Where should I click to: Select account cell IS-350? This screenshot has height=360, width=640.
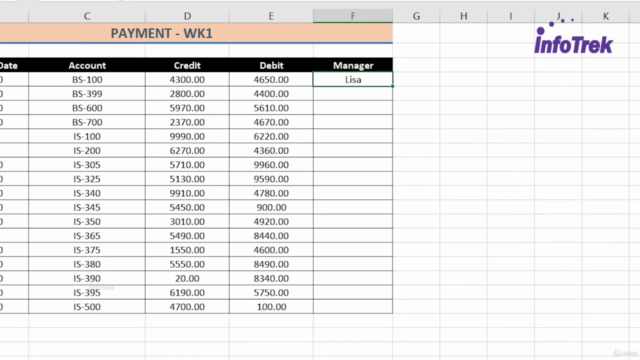87,222
